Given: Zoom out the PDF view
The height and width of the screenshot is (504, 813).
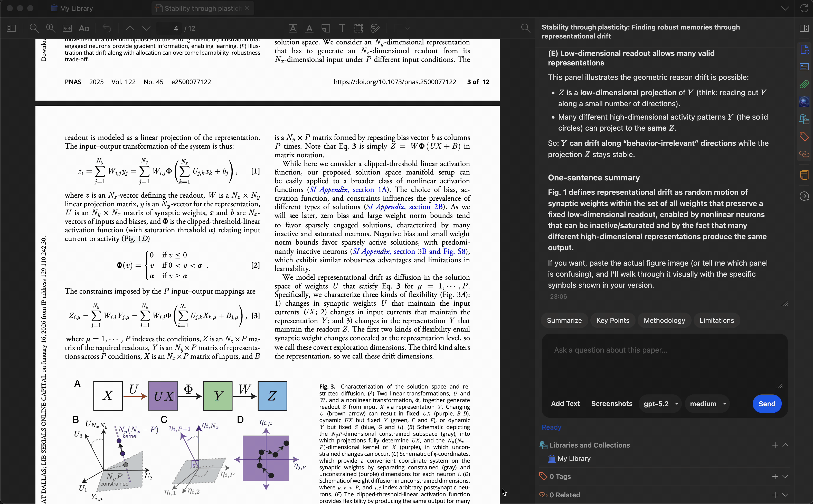Looking at the screenshot, I should pyautogui.click(x=34, y=28).
